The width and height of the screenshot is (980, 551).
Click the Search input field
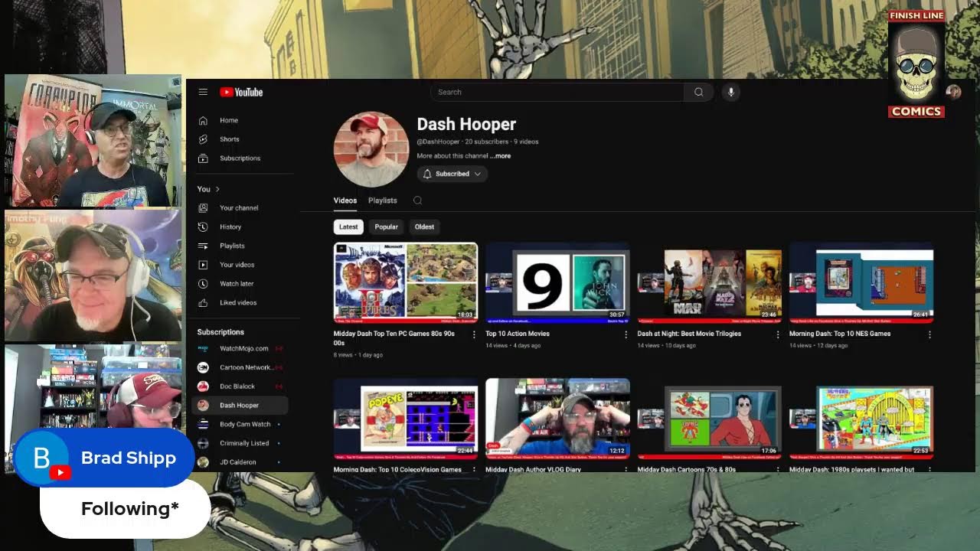coord(557,92)
